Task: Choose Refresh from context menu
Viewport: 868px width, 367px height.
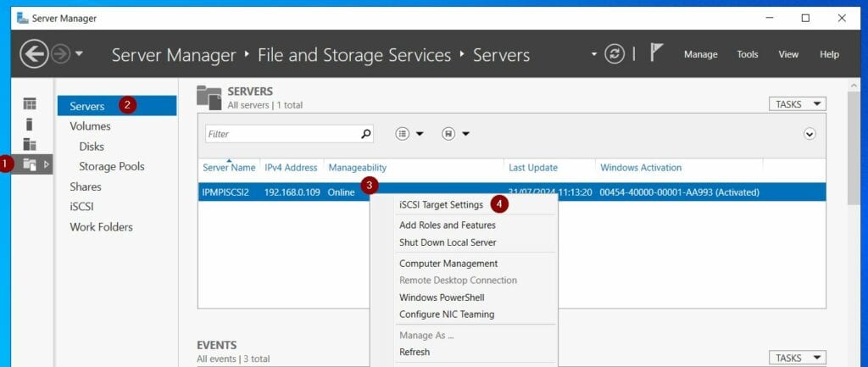Action: tap(415, 352)
